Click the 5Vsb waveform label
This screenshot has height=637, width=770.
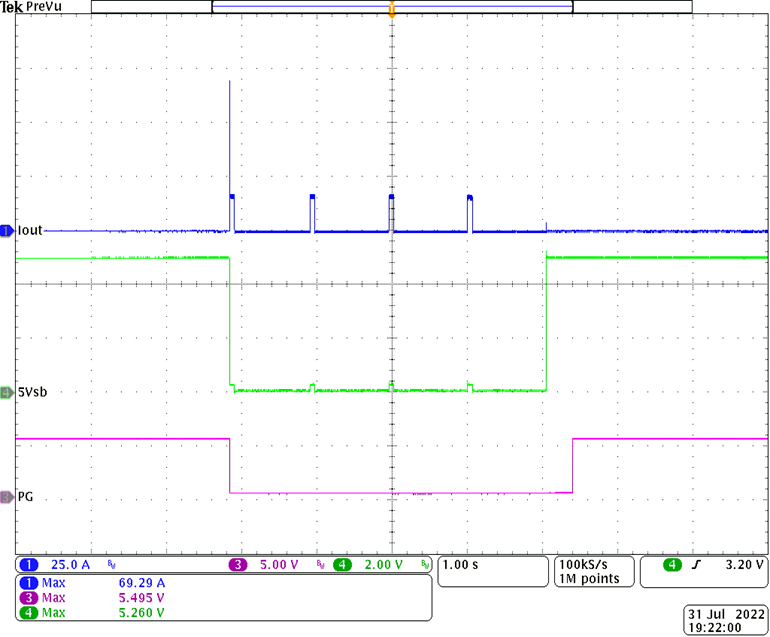coord(32,392)
